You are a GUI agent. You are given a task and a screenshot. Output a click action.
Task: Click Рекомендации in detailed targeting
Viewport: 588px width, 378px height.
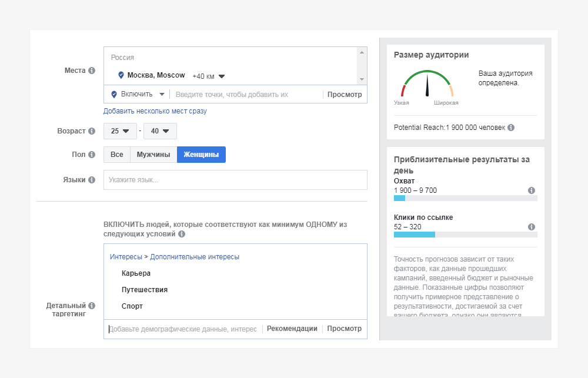[x=292, y=329]
